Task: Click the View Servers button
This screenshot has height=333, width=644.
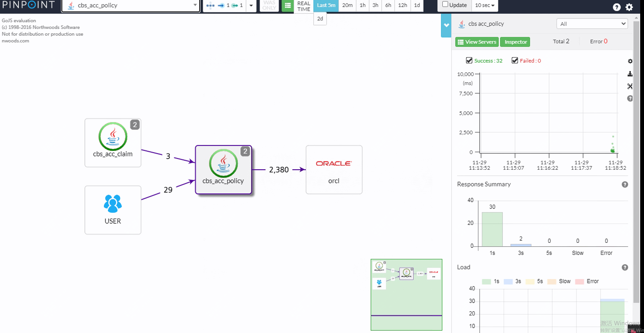Action: tap(477, 42)
